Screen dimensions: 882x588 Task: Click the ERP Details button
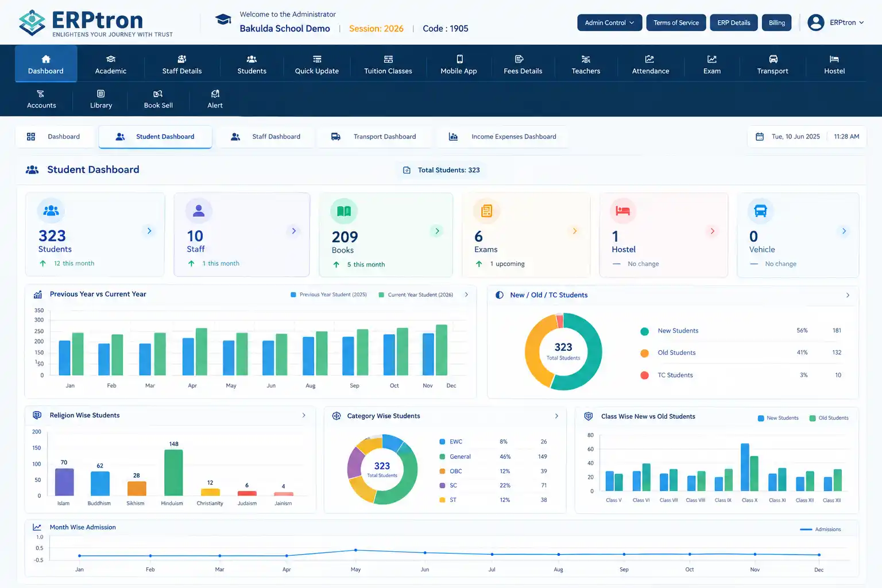coord(734,22)
